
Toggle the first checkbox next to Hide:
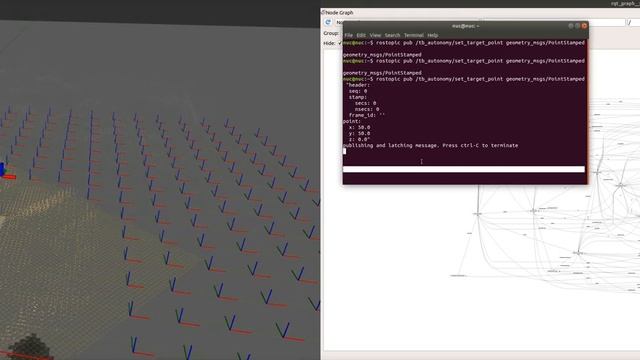point(340,43)
